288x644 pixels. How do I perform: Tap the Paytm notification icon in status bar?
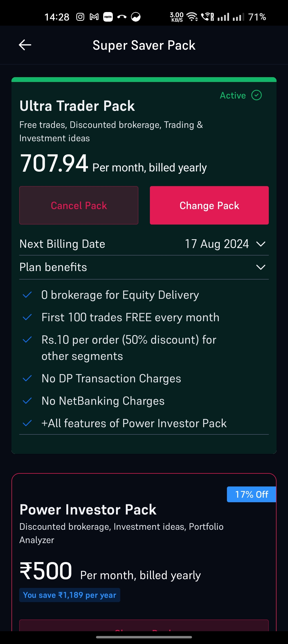pos(108,17)
